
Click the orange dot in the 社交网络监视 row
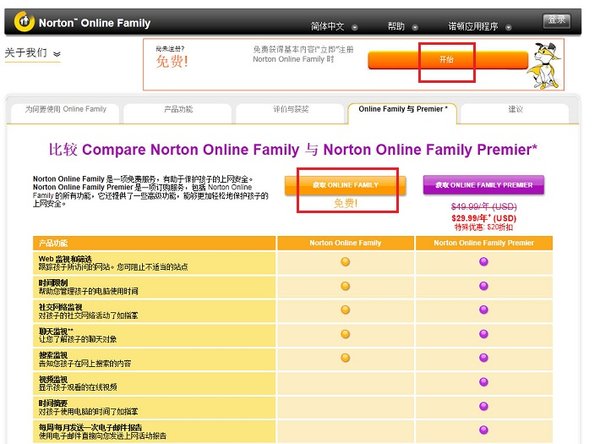(345, 310)
